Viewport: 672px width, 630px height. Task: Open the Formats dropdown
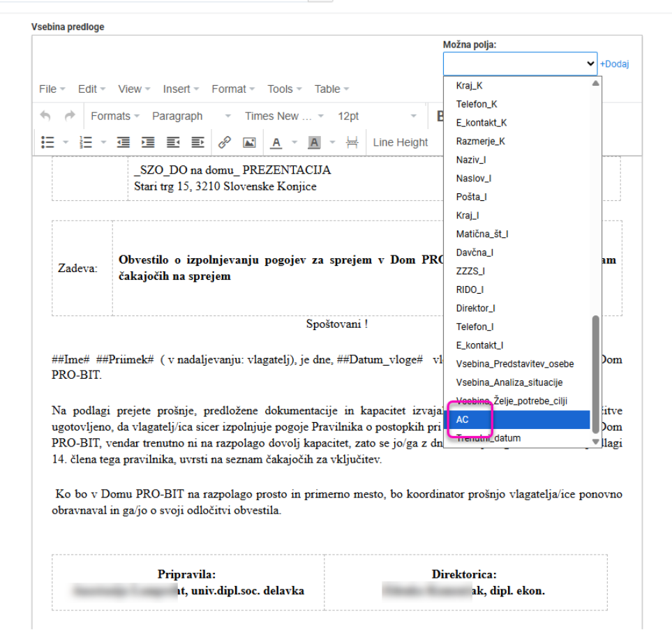click(x=115, y=116)
